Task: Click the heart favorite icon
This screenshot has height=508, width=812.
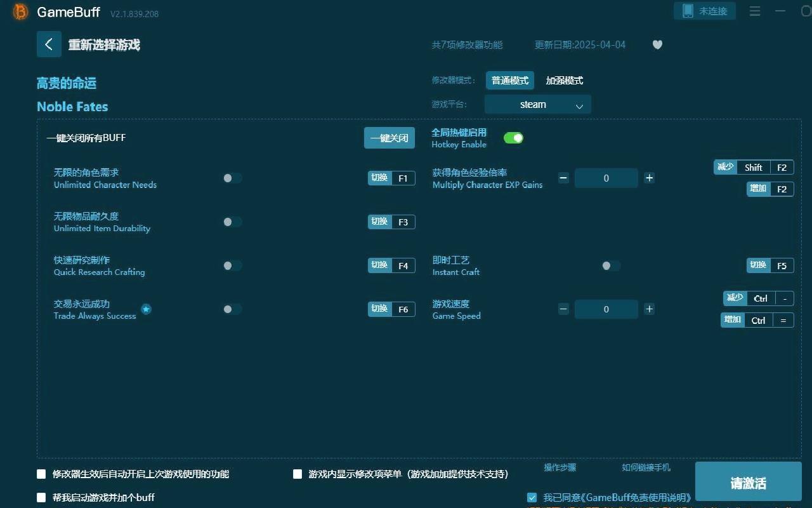Action: (657, 44)
